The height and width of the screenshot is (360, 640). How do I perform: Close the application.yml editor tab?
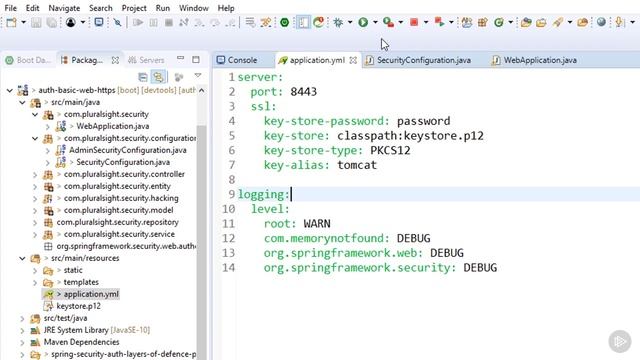pos(353,60)
